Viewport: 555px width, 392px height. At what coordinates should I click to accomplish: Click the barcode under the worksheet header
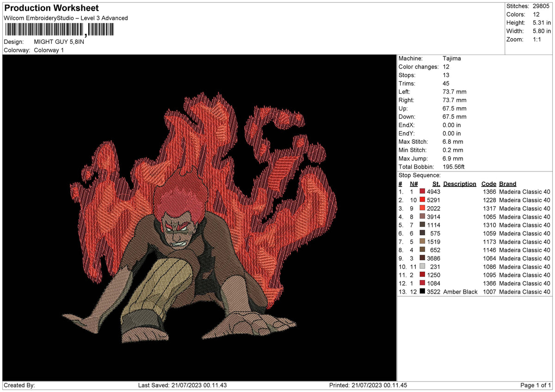(59, 30)
